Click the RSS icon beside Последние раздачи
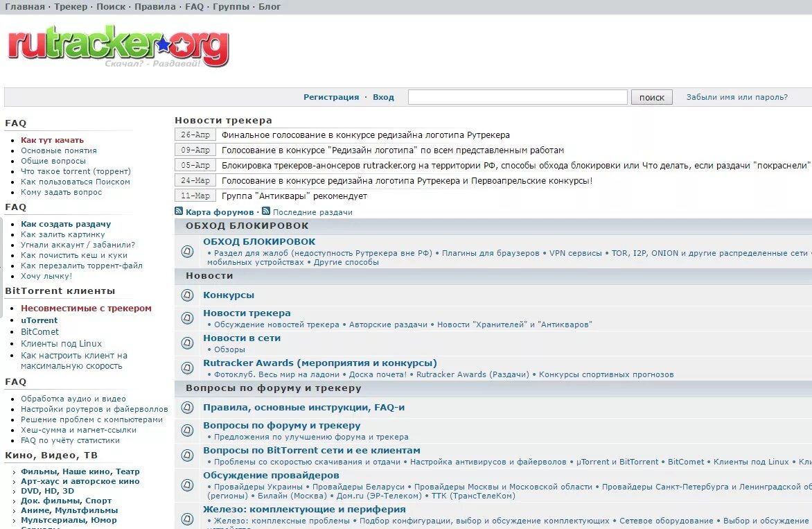The width and height of the screenshot is (812, 529). tap(266, 211)
